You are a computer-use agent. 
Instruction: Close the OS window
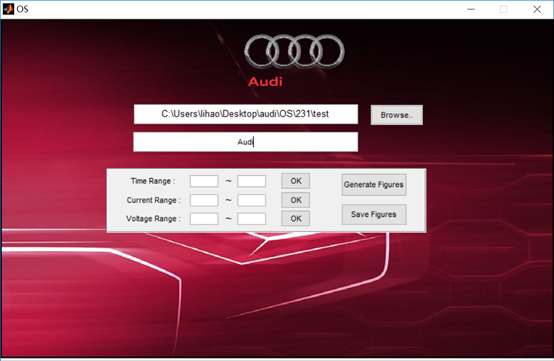click(537, 9)
